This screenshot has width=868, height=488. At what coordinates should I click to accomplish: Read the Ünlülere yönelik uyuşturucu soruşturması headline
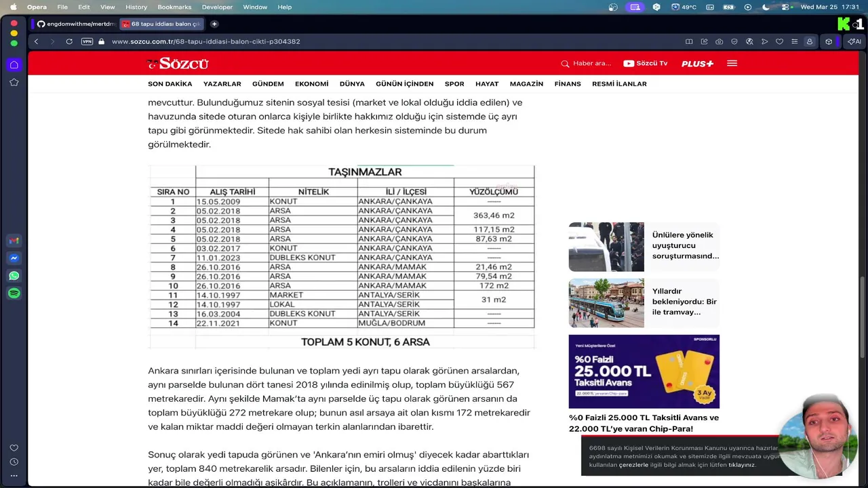point(686,245)
